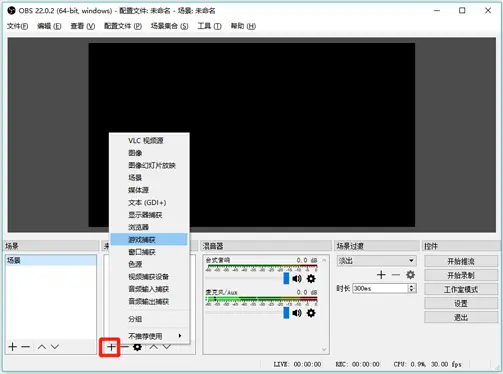Open desktop audio (台式音响) settings gear
The height and width of the screenshot is (374, 503).
coord(311,278)
